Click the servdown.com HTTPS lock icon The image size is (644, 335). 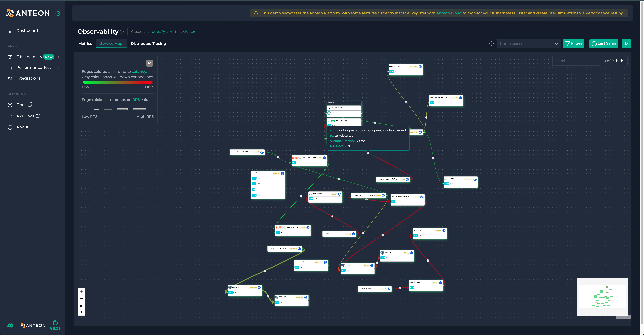[329, 121]
